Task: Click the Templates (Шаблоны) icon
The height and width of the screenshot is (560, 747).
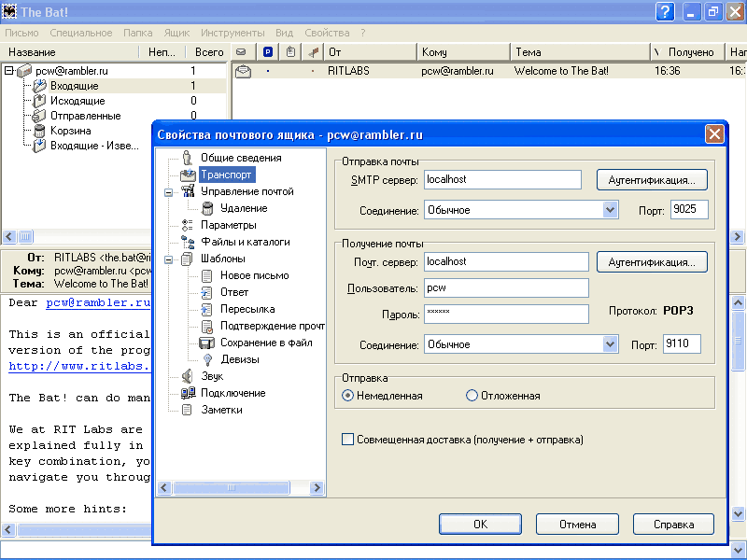Action: pos(188,259)
